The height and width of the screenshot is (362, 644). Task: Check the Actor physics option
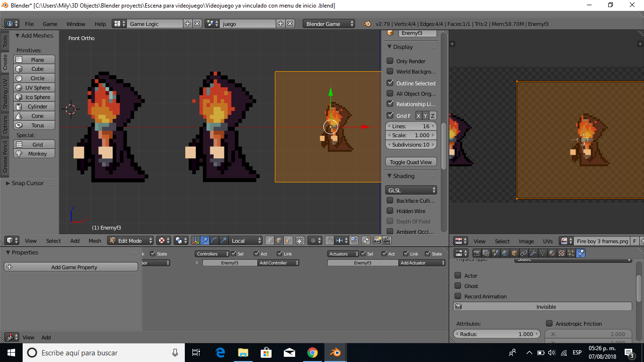click(x=458, y=275)
